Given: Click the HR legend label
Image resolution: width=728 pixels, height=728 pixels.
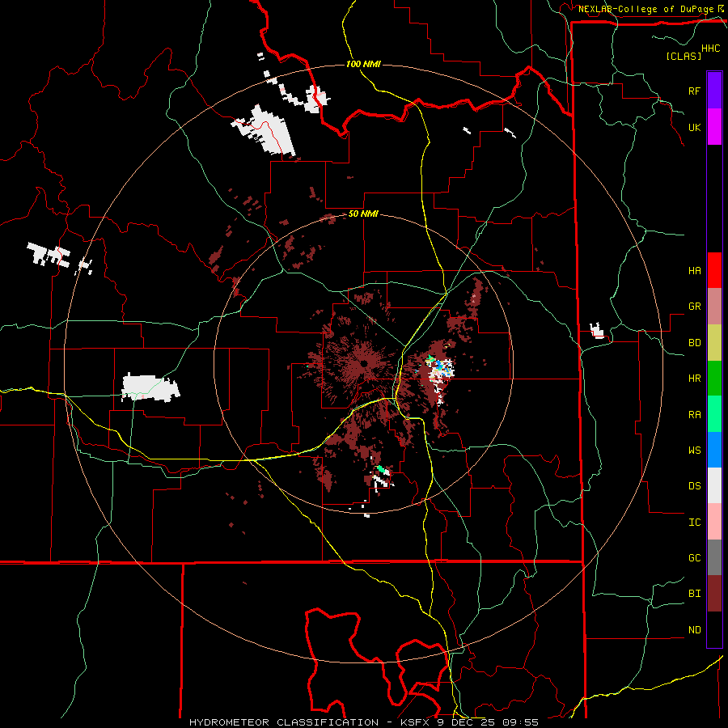Looking at the screenshot, I should [x=694, y=379].
